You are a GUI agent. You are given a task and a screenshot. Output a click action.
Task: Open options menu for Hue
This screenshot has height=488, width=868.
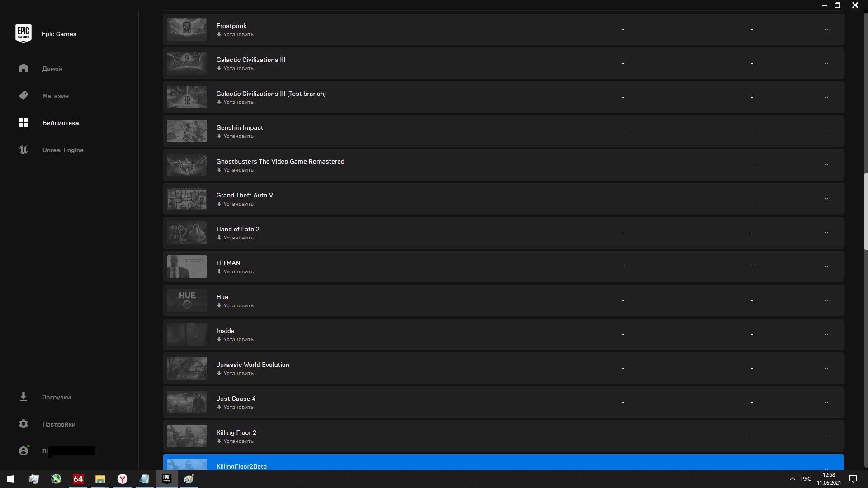click(x=827, y=300)
